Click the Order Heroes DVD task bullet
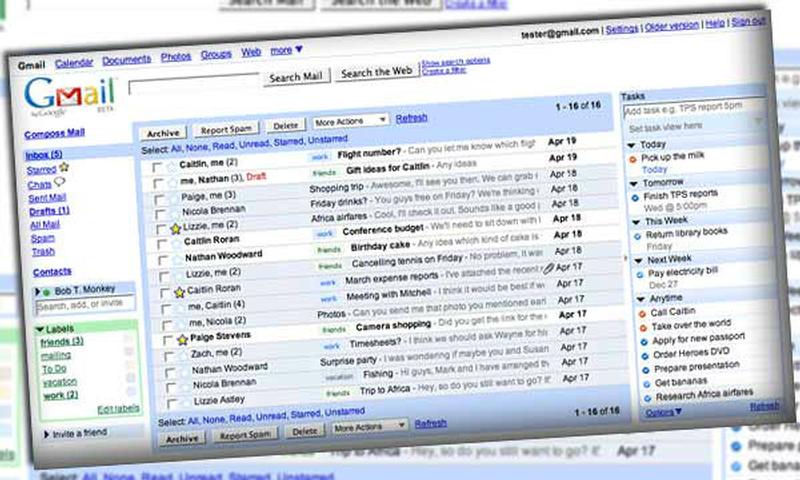The width and height of the screenshot is (800, 480). pyautogui.click(x=645, y=356)
